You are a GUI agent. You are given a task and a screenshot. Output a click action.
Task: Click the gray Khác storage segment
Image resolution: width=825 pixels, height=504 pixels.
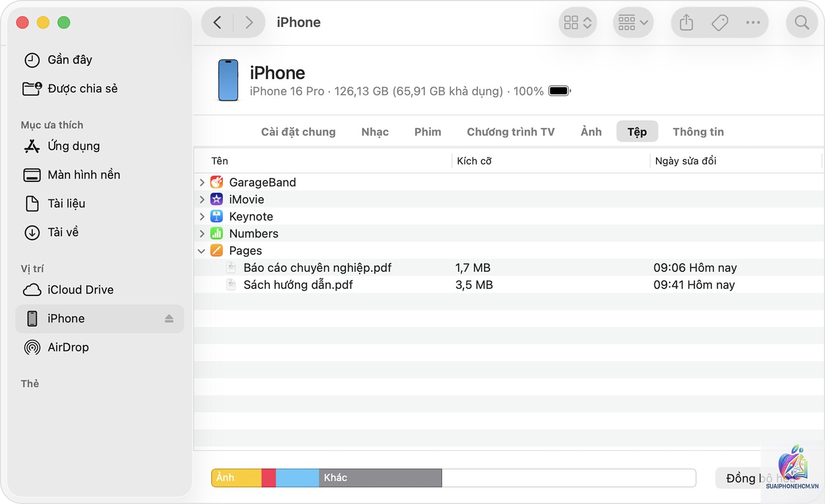pyautogui.click(x=381, y=478)
